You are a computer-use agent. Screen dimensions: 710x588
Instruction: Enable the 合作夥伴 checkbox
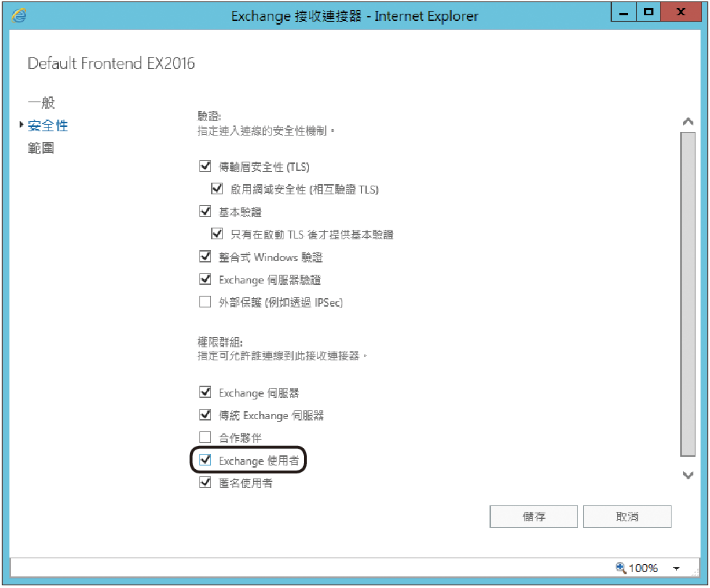pyautogui.click(x=205, y=437)
